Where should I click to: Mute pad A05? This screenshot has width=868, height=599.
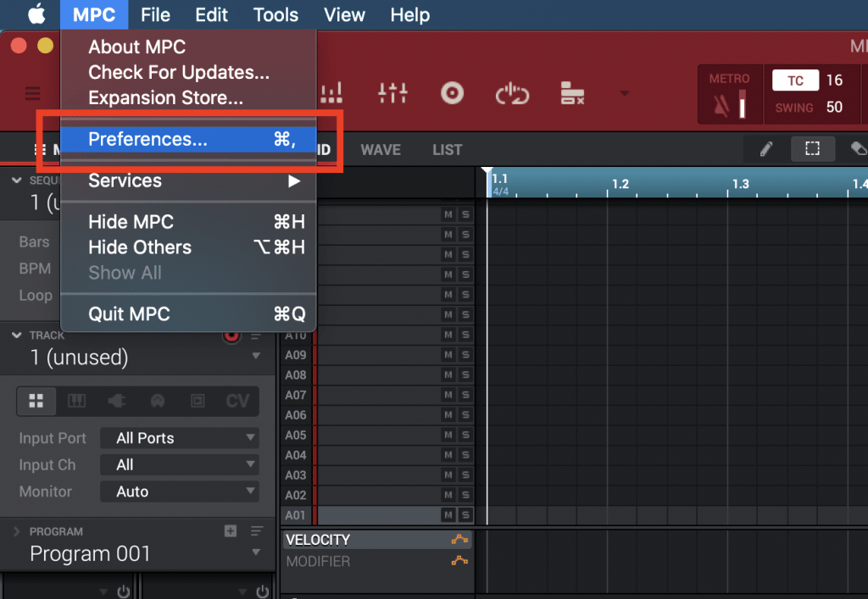click(x=448, y=435)
